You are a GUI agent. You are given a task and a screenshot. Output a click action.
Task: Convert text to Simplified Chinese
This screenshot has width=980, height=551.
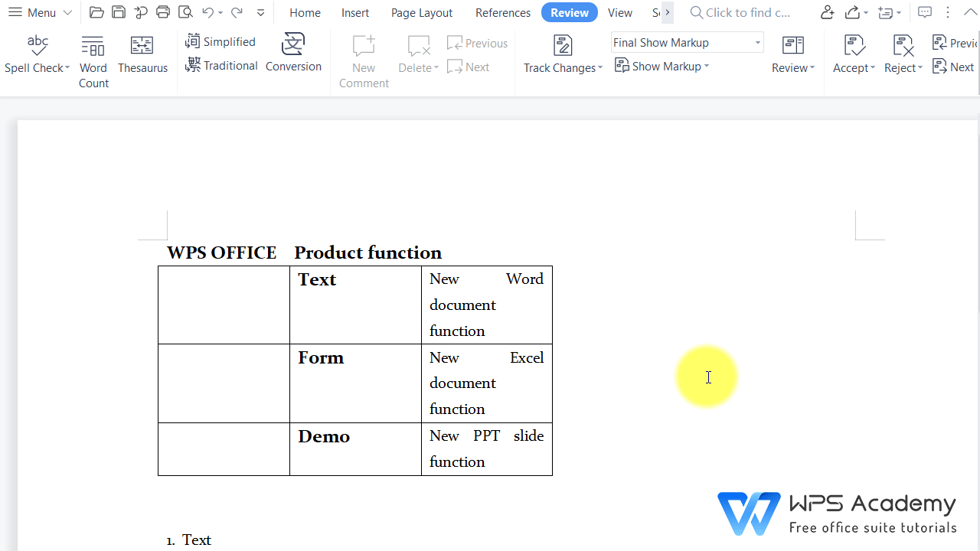(220, 42)
